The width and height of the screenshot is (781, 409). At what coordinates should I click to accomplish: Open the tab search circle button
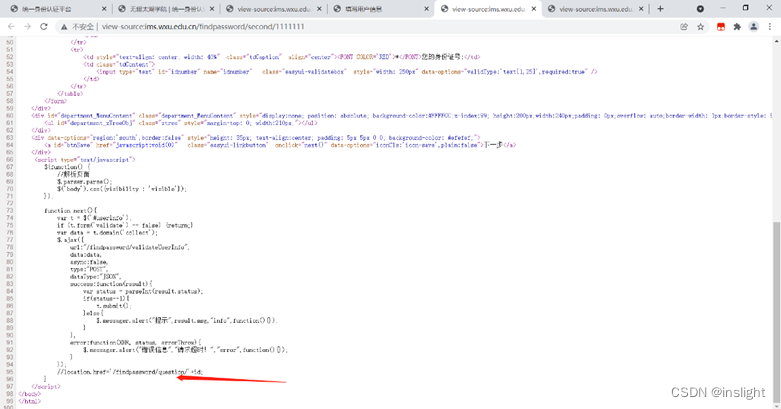[700, 8]
